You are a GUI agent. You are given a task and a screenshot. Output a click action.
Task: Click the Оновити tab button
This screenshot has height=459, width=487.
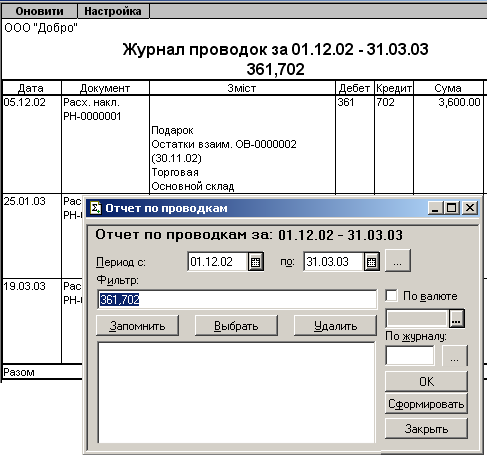click(x=39, y=11)
